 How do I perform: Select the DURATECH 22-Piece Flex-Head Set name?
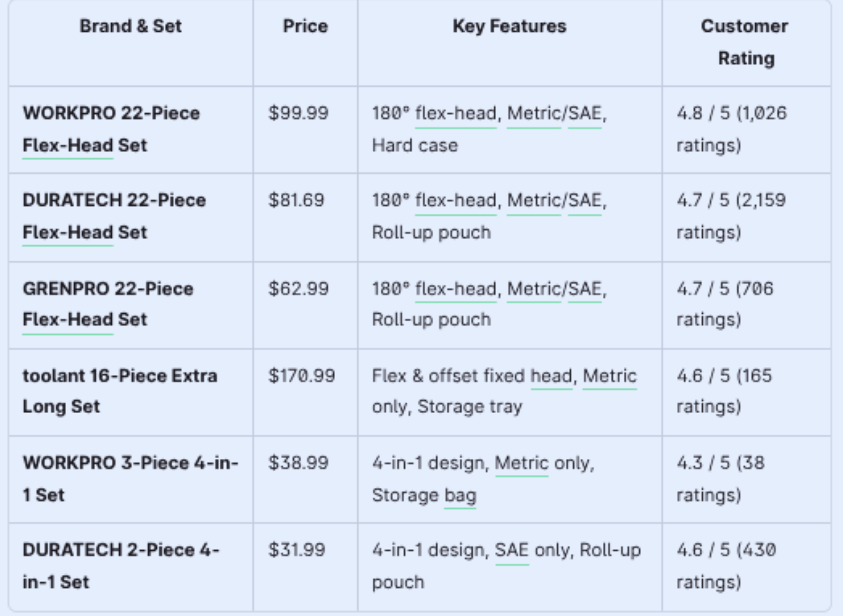tap(114, 216)
